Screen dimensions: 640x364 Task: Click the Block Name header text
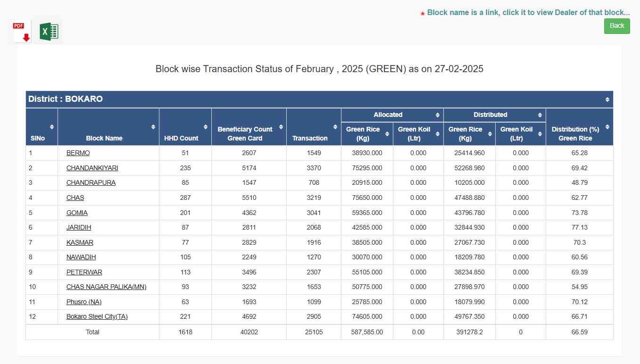pyautogui.click(x=104, y=138)
